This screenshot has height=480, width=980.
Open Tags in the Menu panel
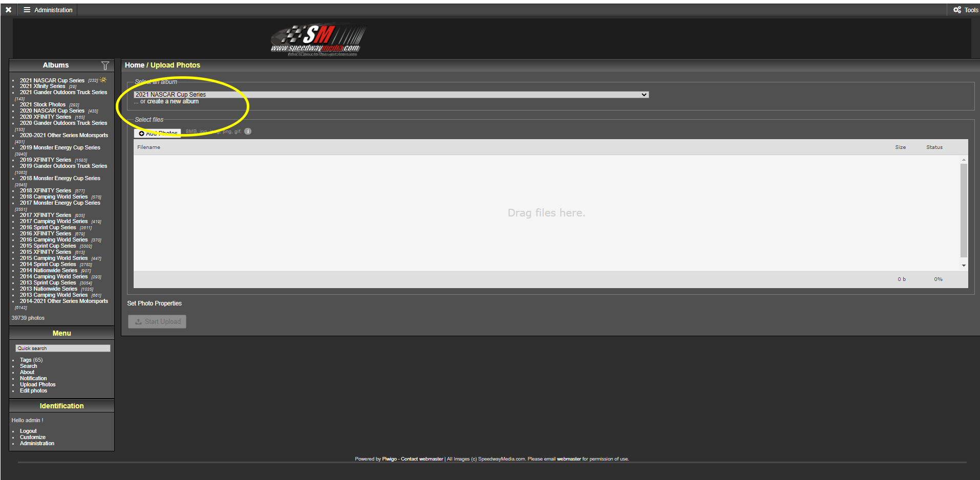click(x=26, y=360)
